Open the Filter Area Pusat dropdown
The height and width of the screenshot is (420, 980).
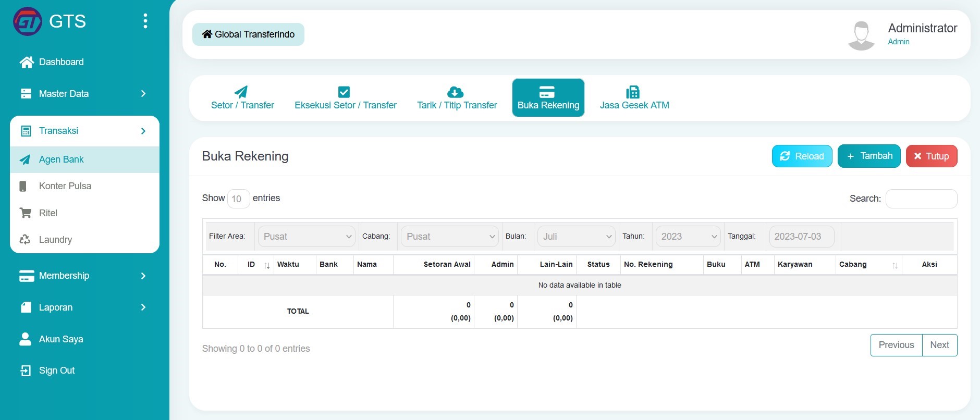pyautogui.click(x=307, y=237)
